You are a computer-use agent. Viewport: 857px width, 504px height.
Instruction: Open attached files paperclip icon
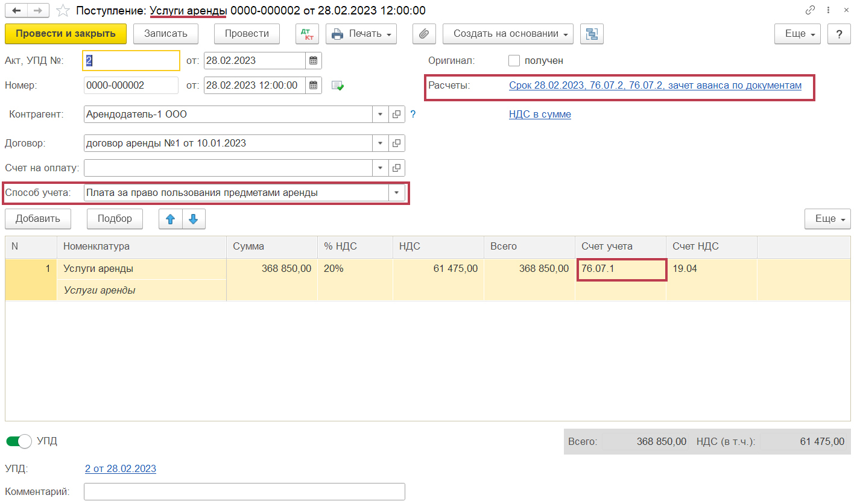coord(424,34)
